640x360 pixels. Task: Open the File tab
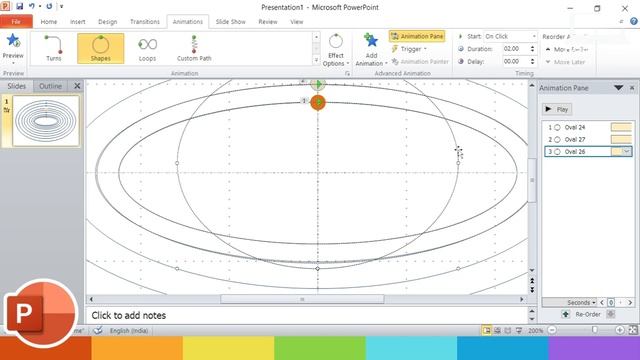(16, 22)
